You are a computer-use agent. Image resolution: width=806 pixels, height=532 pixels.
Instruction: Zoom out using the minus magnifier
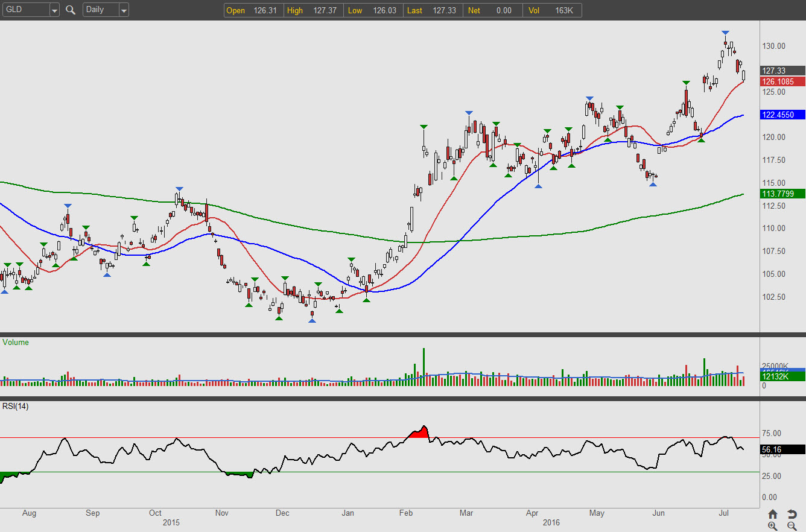coord(792,526)
